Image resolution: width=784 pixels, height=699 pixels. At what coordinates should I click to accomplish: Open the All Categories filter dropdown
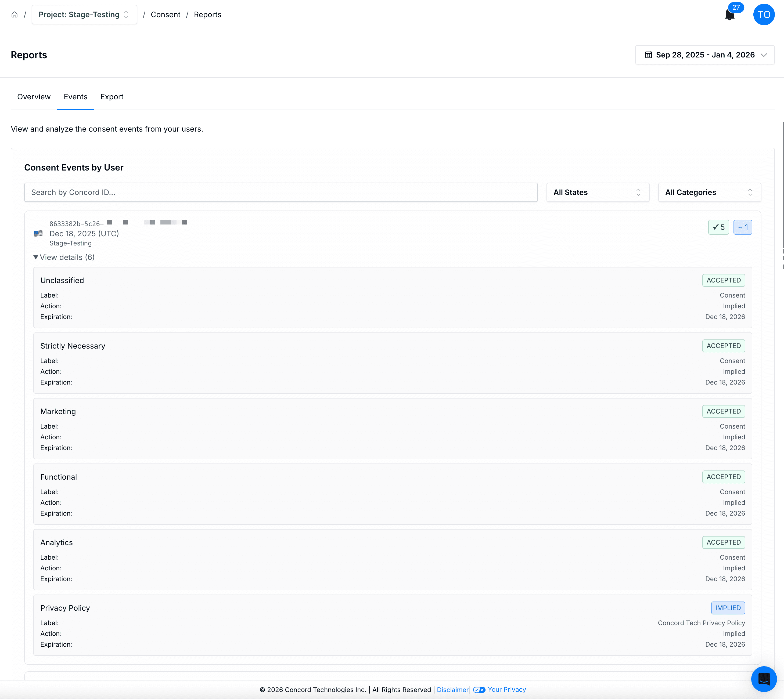click(x=709, y=192)
